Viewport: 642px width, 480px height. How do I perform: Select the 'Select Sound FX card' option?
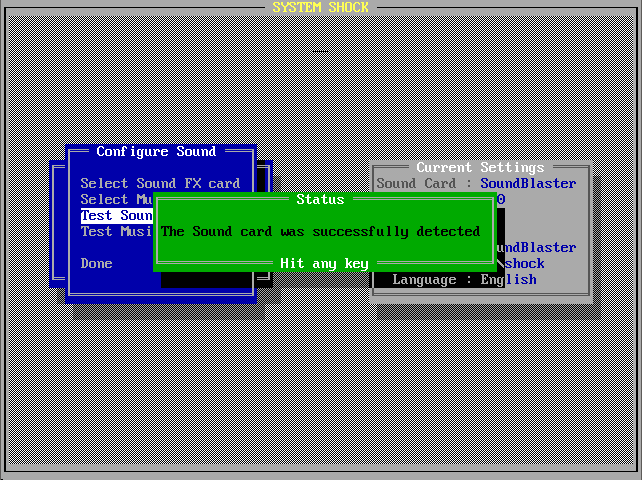tap(160, 183)
